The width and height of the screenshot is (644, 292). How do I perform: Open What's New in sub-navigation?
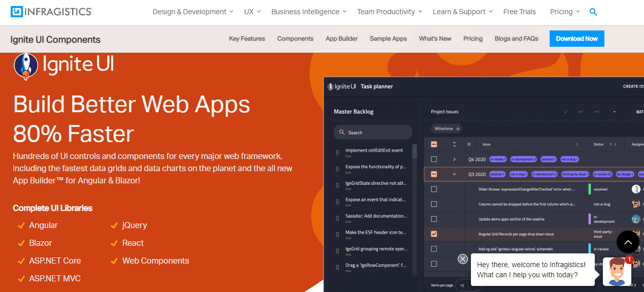pos(435,39)
